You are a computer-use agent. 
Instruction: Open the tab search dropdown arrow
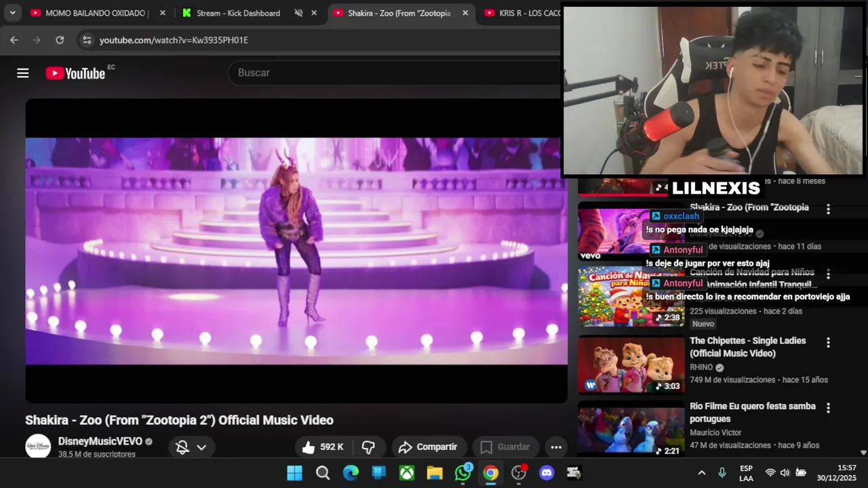12,13
